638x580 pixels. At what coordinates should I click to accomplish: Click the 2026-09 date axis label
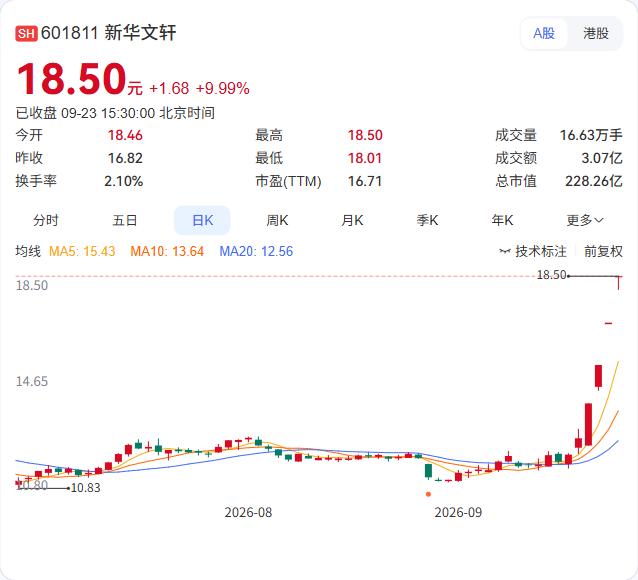click(458, 512)
